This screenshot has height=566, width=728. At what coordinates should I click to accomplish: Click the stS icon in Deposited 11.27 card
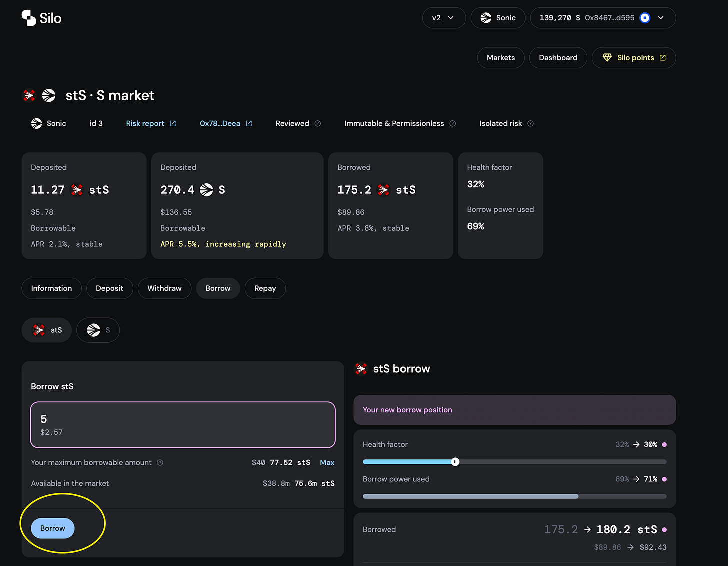(x=77, y=190)
